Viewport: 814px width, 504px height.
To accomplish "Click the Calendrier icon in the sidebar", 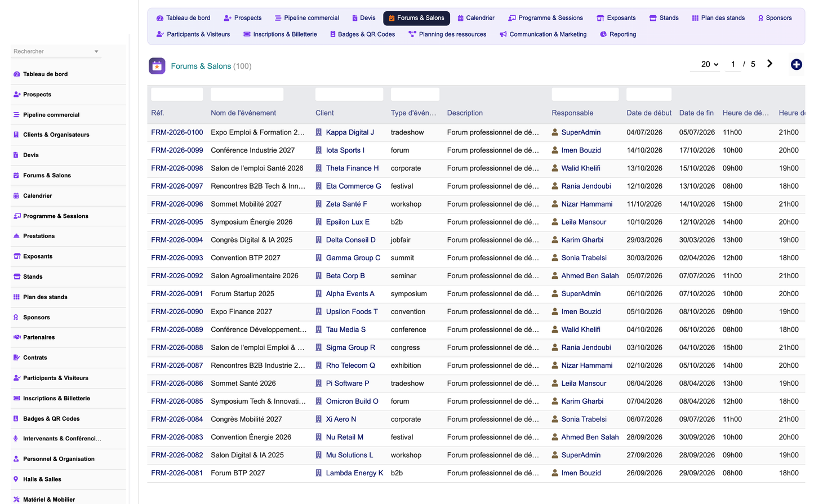I will coord(16,196).
